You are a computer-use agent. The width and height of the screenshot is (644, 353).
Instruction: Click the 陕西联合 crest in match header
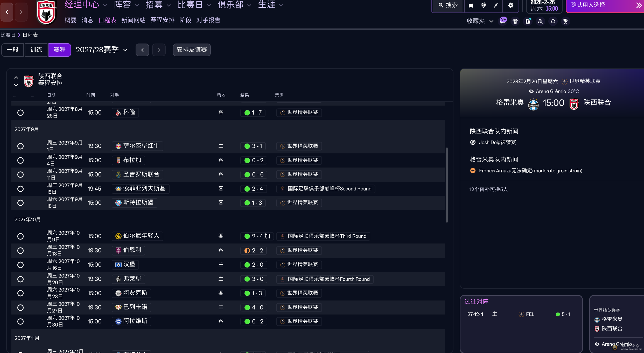pyautogui.click(x=574, y=104)
